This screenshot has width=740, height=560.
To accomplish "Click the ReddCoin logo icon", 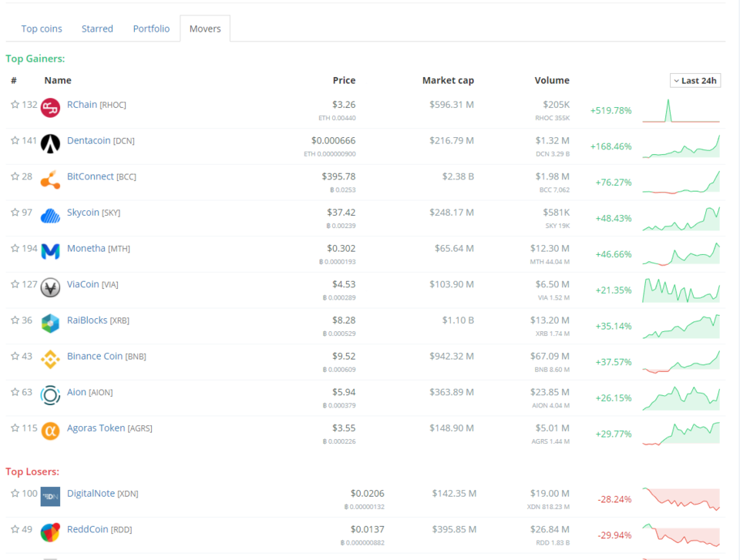I will 50,532.
